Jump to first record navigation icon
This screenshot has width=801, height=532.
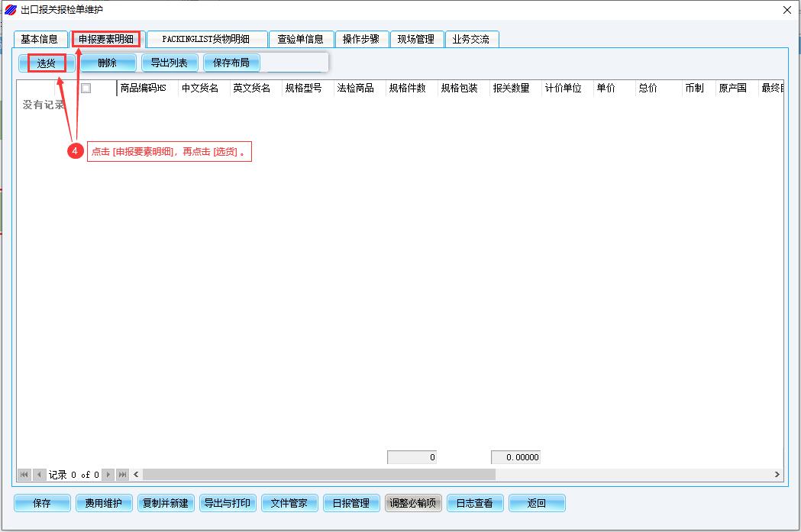point(24,475)
